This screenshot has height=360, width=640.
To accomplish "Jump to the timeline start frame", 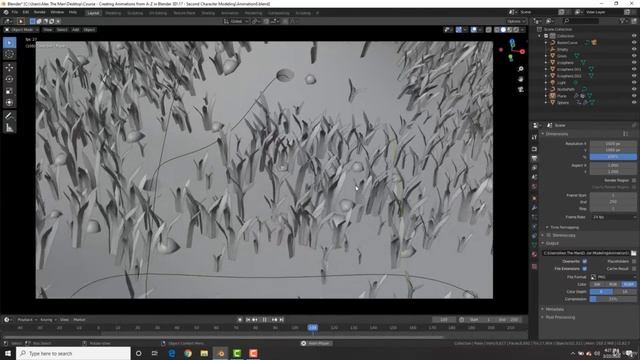I will 248,320.
